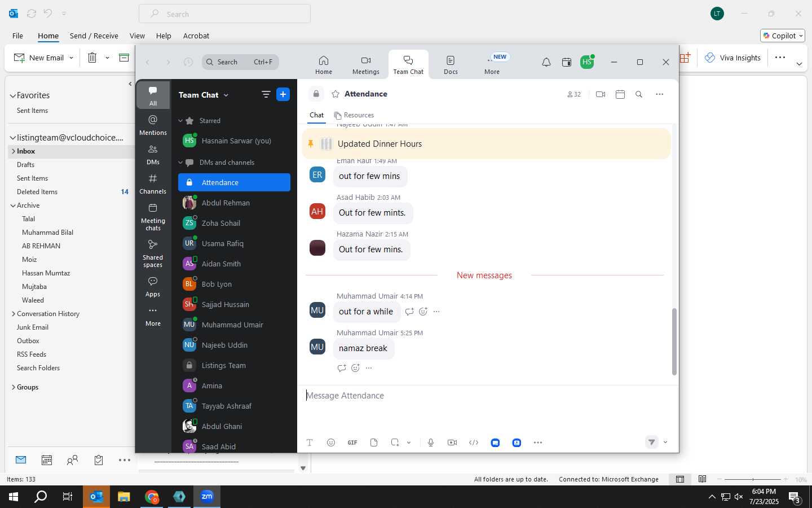This screenshot has height=508, width=812.
Task: Record a video message
Action: (452, 443)
